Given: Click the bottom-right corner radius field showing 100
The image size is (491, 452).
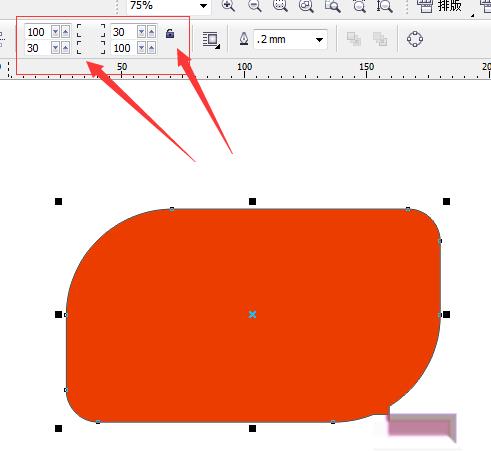Looking at the screenshot, I should 124,48.
